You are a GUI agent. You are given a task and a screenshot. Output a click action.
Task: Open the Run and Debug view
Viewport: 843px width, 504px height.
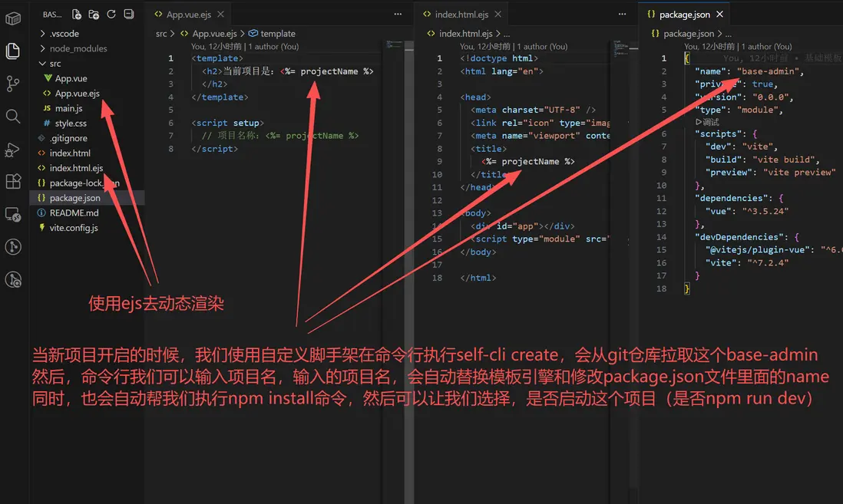point(13,149)
